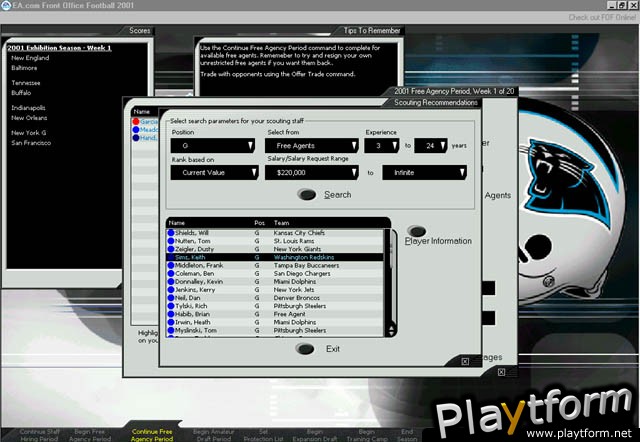Select Habib, Brian free agent row
Screen dimensions: 640x442
click(276, 314)
